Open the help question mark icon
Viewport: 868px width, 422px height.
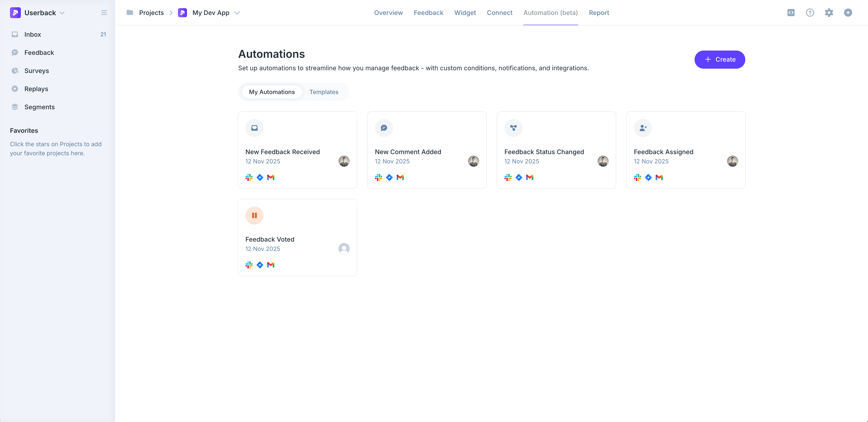click(810, 13)
